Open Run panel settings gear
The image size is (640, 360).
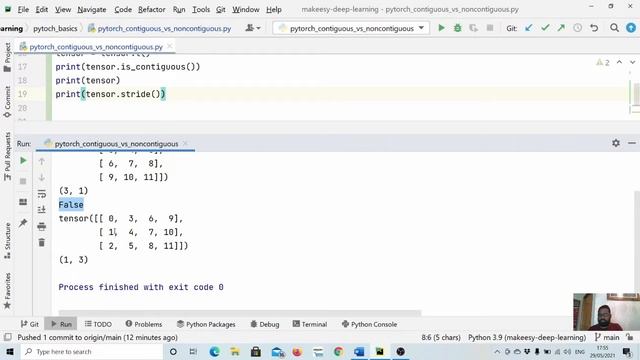pyautogui.click(x=616, y=143)
